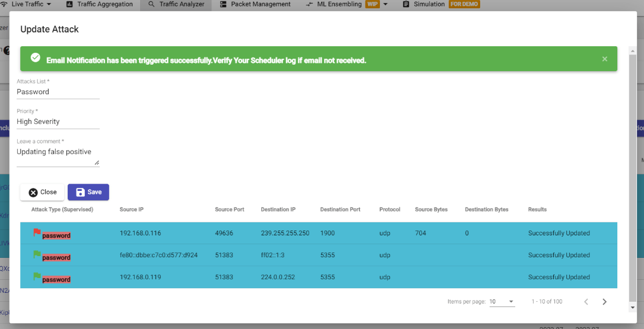Click the Update Attack dialog title

pos(49,29)
